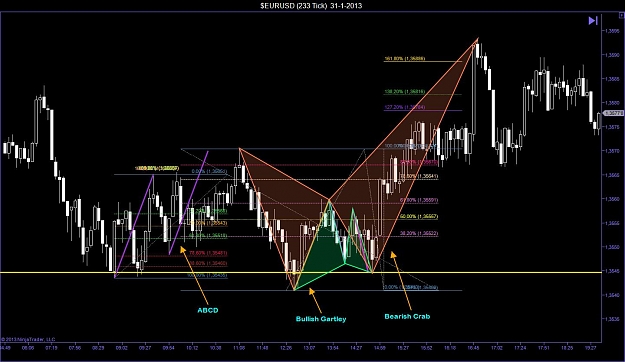Screen dimensions: 625x362
Task: Click the 11:08 time axis label
Action: (x=239, y=348)
